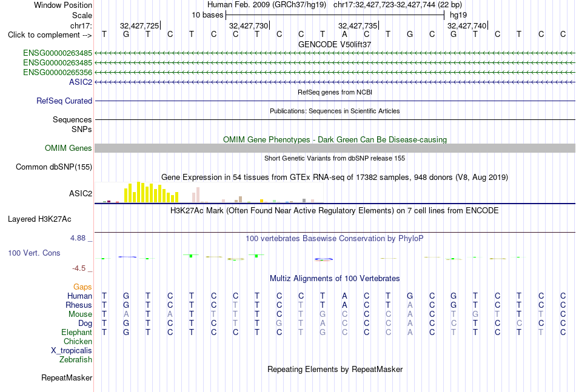
Task: Select the Human species row label
Action: tap(79, 296)
